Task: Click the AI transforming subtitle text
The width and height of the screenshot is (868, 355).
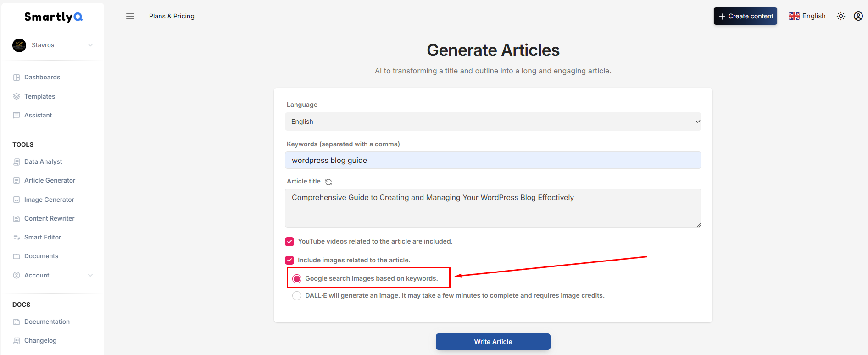Action: pyautogui.click(x=493, y=71)
